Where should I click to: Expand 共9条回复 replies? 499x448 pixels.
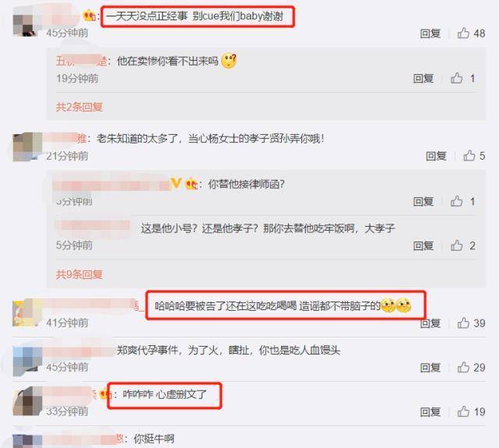click(79, 274)
